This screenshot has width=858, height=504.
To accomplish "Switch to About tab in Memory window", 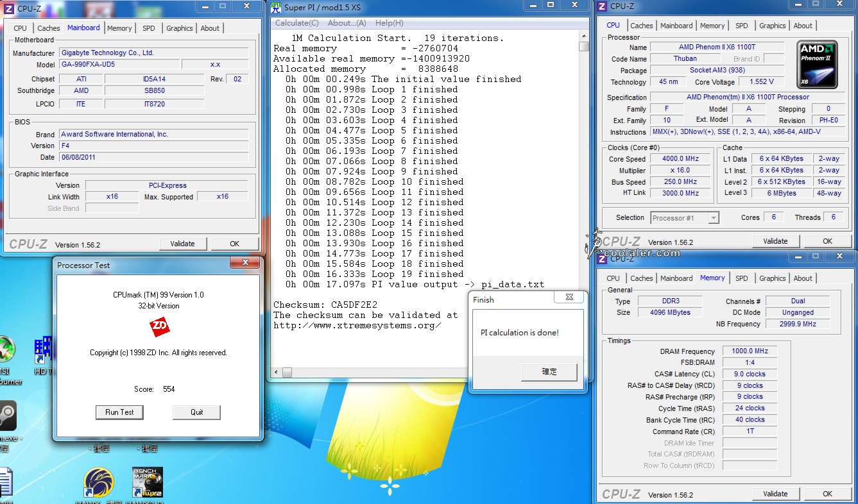I will (803, 278).
